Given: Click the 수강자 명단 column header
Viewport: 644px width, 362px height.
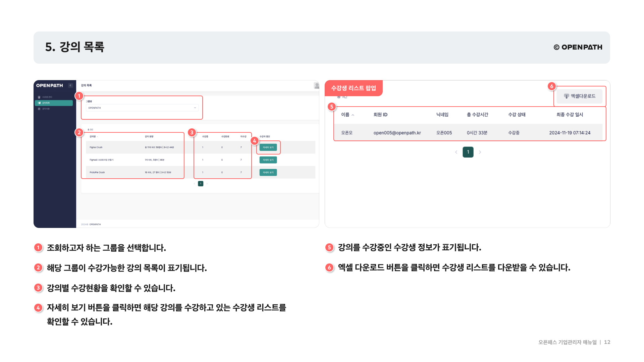Looking at the screenshot, I should tap(265, 136).
